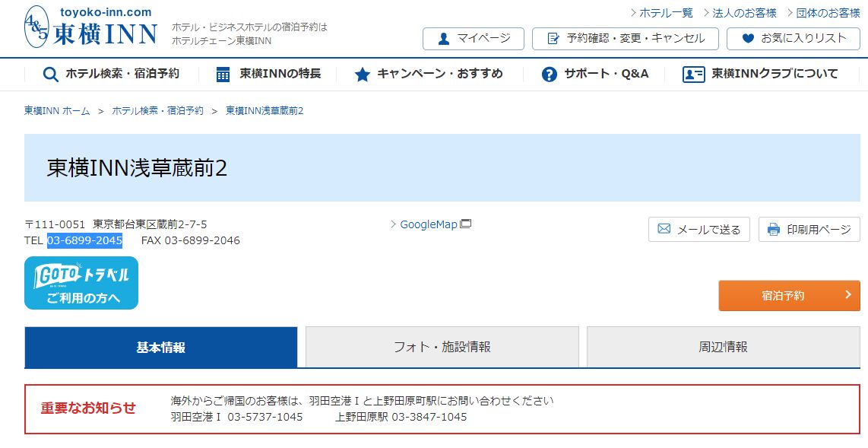Expand the corporate customers link
Screen dimensions: 868x448
pos(743,13)
